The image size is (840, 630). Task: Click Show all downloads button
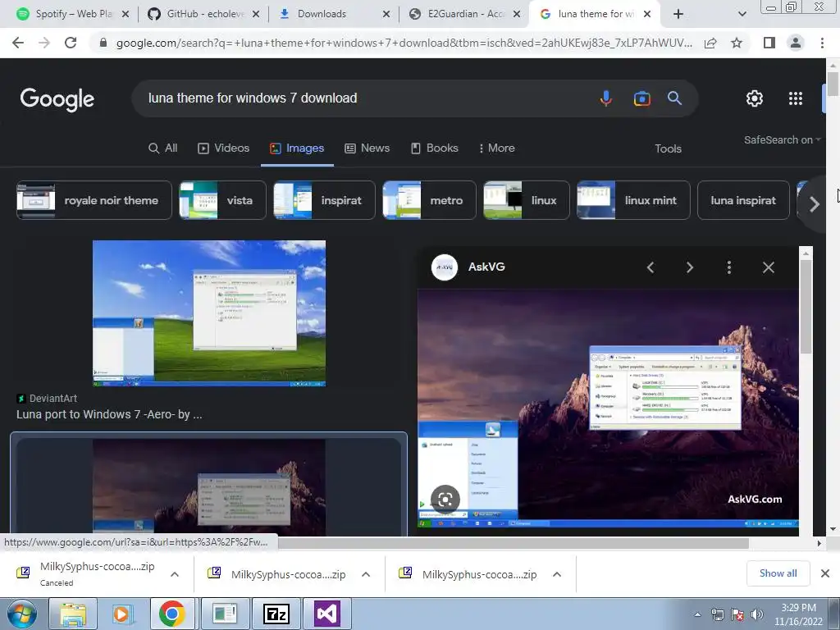tap(778, 573)
